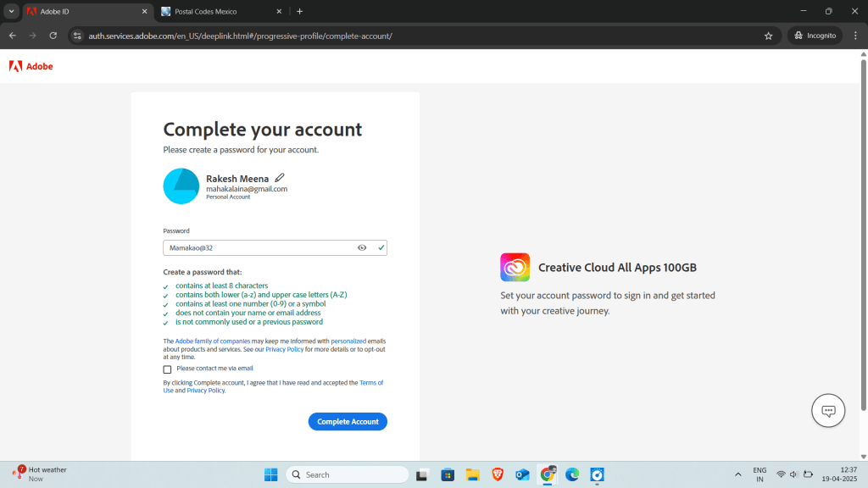Close the Postal Codes Mexico tab
This screenshot has height=488, width=868.
pos(279,11)
